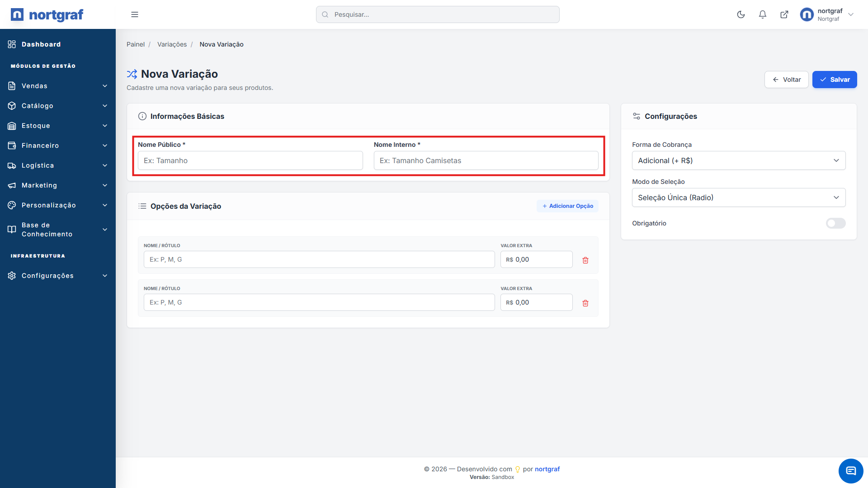Click the Nome Público input field
868x488 pixels.
pos(250,160)
